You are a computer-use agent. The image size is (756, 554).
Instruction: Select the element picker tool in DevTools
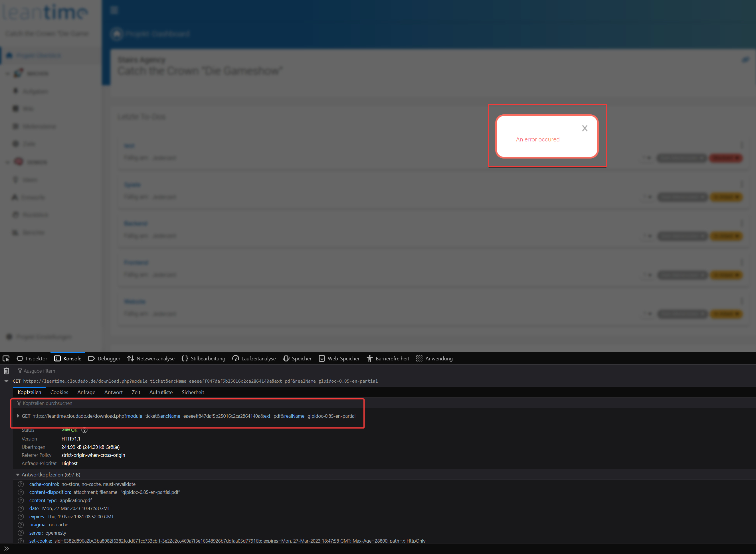pos(6,358)
